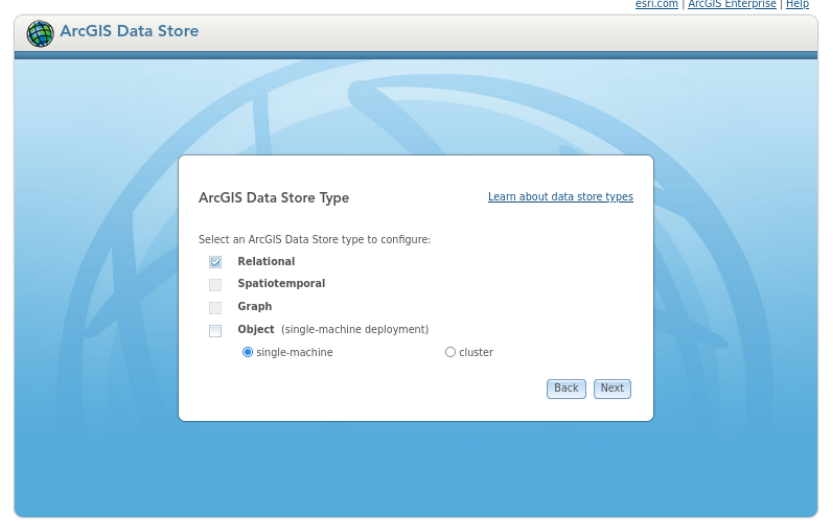Go to previous step with Back button
833x521 pixels.
(566, 388)
